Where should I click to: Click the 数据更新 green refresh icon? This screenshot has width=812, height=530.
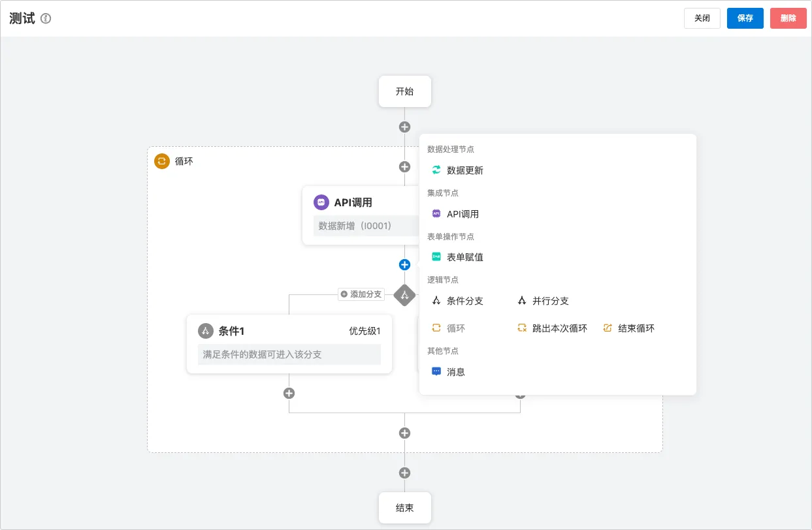click(x=436, y=170)
